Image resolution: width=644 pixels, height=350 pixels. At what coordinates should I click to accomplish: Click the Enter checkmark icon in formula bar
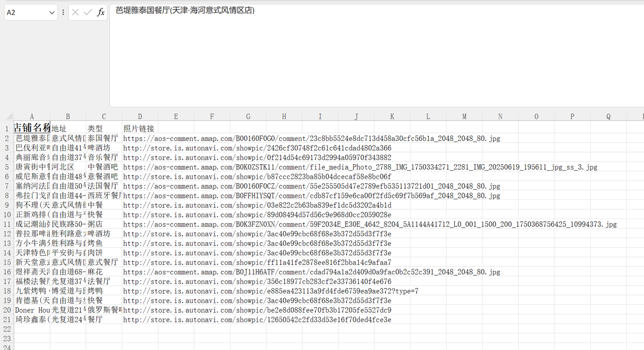88,12
